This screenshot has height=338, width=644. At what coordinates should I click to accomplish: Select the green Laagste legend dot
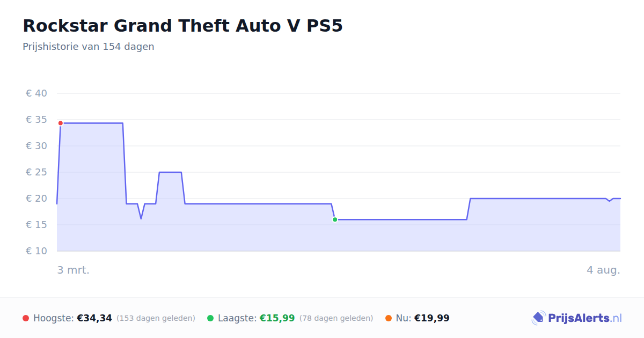coord(210,318)
